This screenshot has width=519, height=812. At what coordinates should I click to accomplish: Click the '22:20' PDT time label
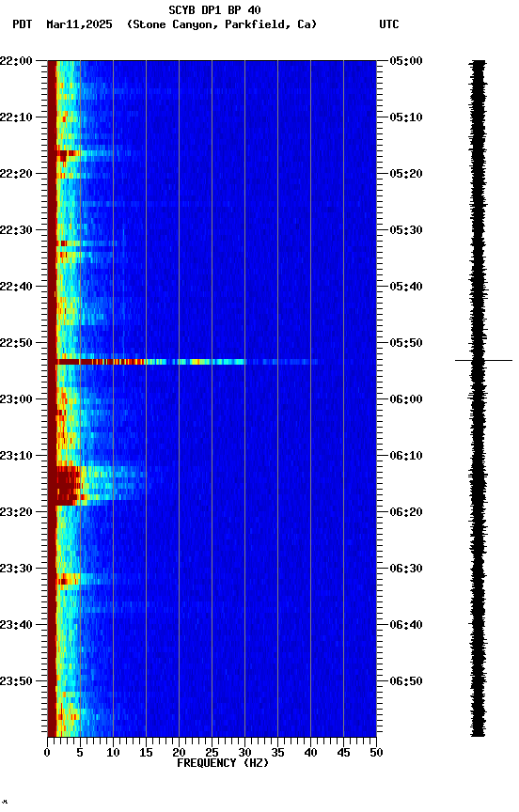[x=16, y=174]
